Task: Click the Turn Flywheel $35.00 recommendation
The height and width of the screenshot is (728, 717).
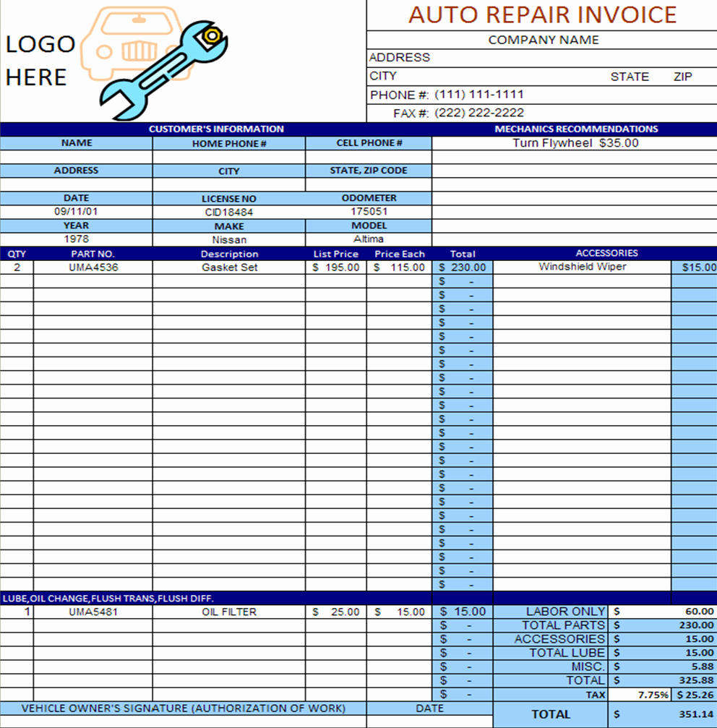Action: click(575, 143)
